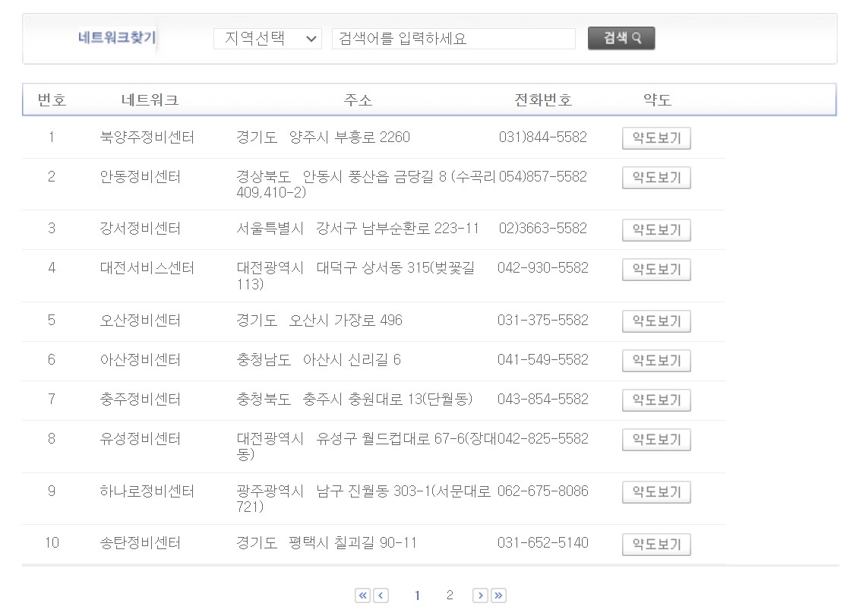Go to next page arrow icon
853x616 pixels.
coord(480,595)
